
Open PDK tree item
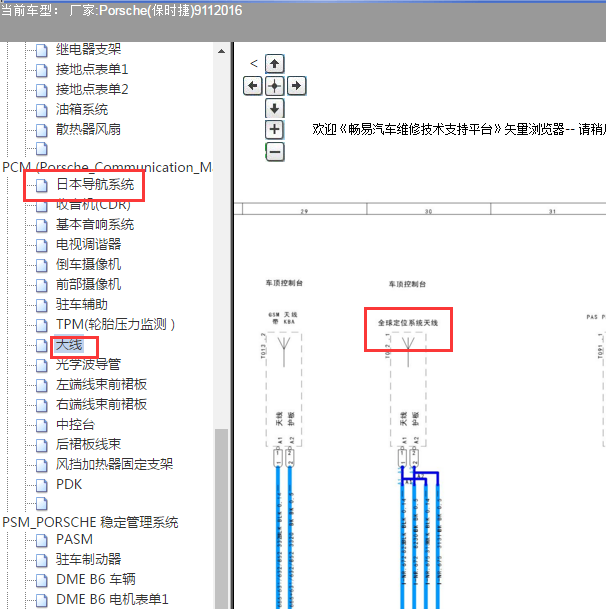click(69, 484)
